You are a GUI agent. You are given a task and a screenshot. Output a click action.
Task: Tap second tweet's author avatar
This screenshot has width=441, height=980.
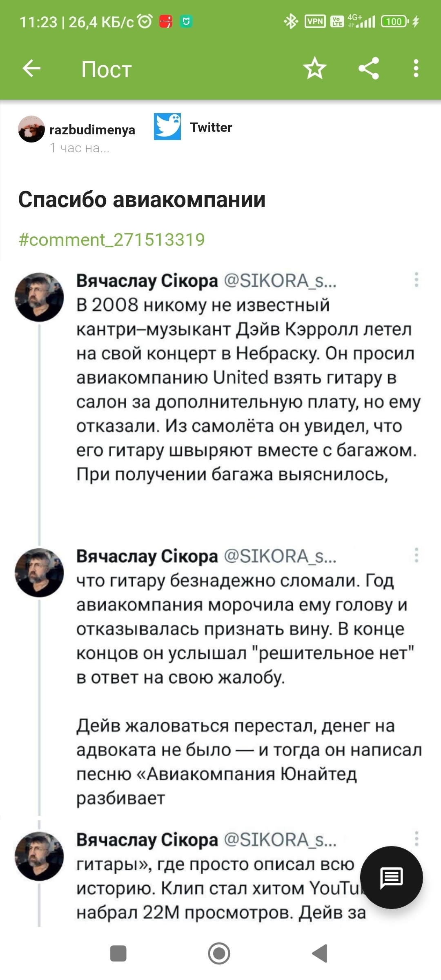coord(39,573)
